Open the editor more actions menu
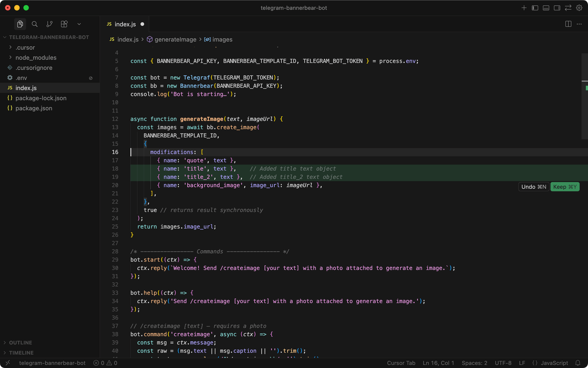 pos(579,24)
